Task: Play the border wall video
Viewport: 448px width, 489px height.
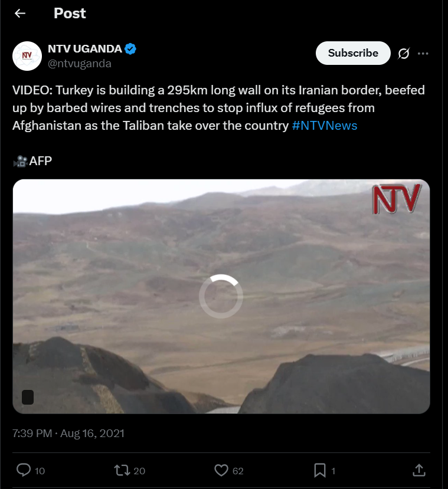Action: coord(221,296)
